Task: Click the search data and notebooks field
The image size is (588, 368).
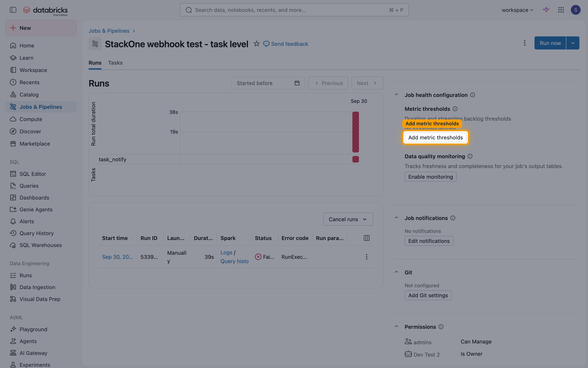Action: (294, 10)
